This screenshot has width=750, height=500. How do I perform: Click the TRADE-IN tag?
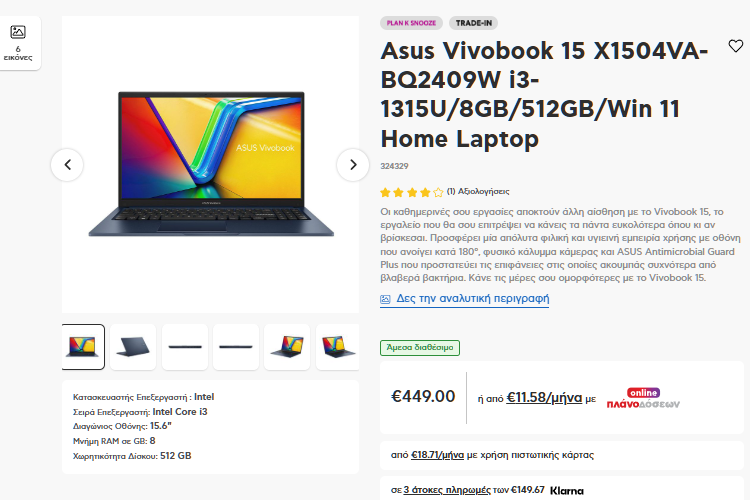474,23
